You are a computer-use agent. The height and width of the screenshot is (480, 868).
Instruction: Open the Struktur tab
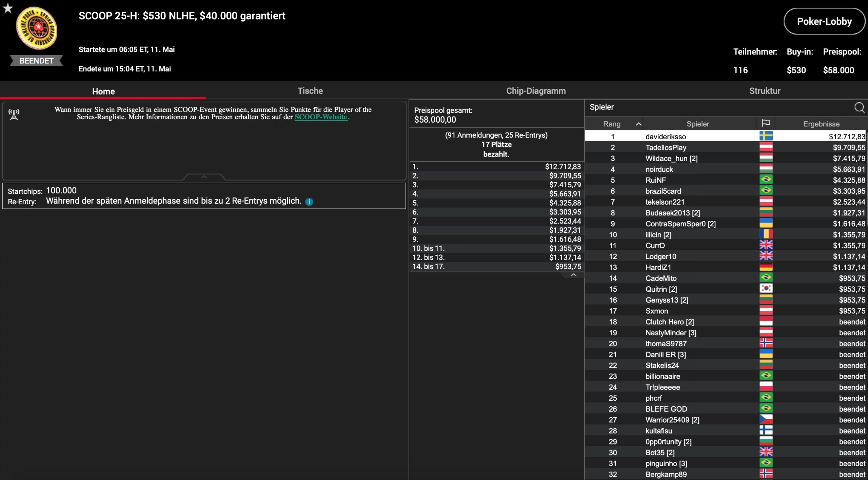pos(765,91)
